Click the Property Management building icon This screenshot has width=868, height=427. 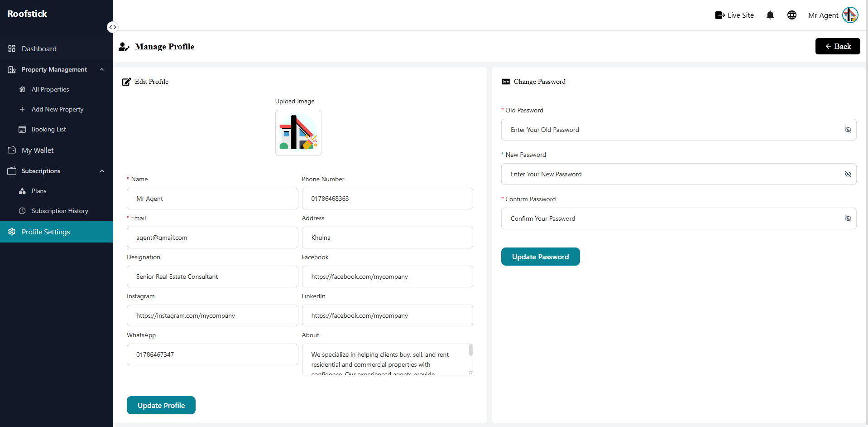pos(12,69)
